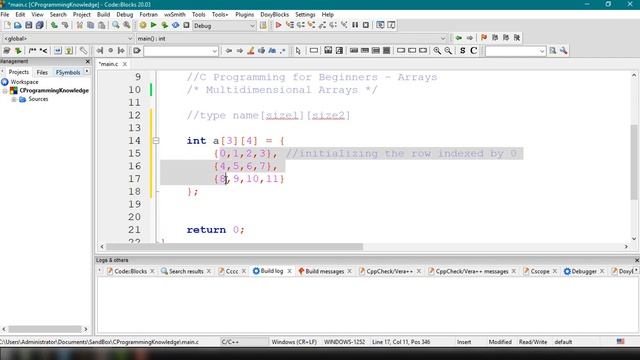Screen dimensions: 640x360
Task: Expand the Sources folder in tree
Action: click(x=14, y=99)
